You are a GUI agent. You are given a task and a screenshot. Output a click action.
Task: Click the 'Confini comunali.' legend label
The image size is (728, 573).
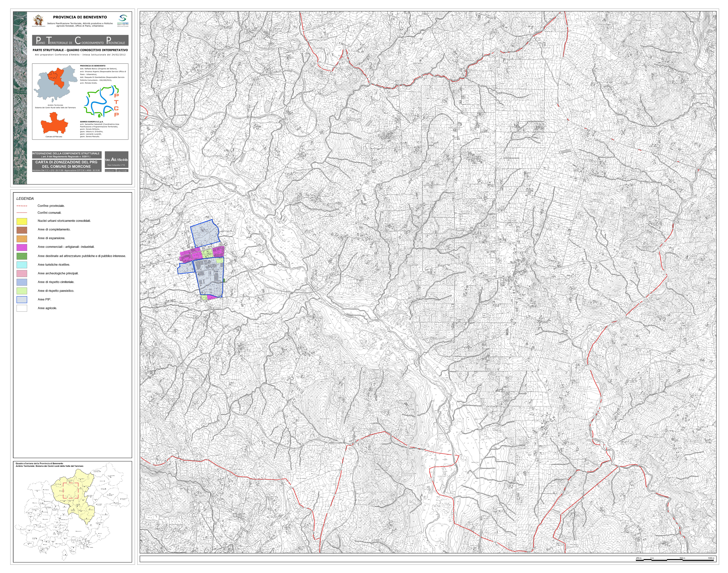[x=49, y=213]
